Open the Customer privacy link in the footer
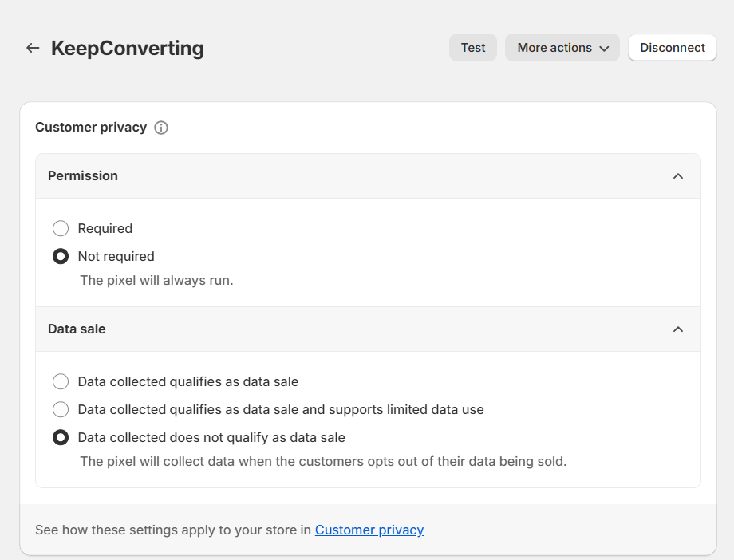 (x=369, y=530)
